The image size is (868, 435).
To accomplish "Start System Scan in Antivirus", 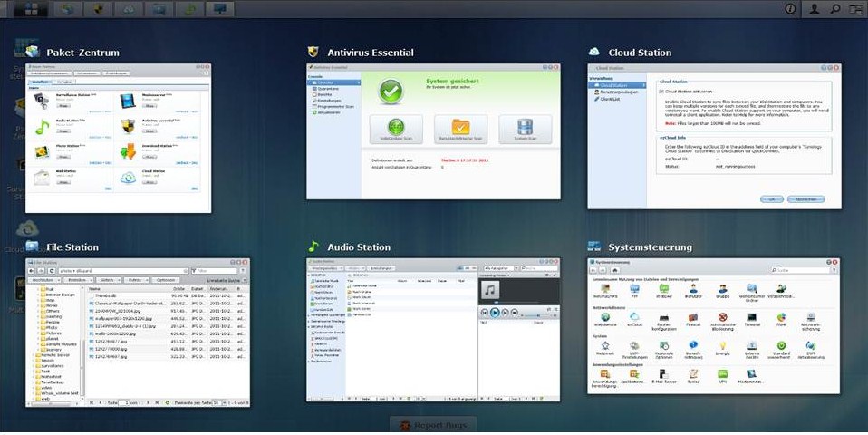I will (x=525, y=130).
